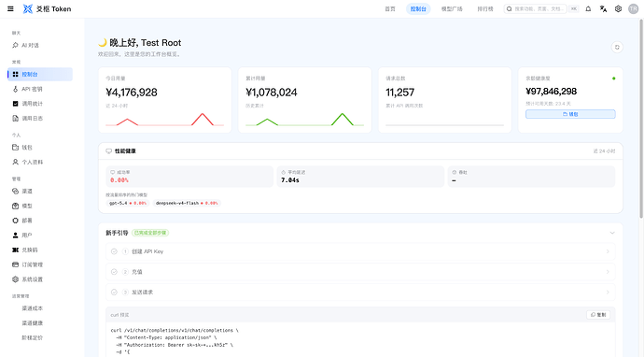The height and width of the screenshot is (357, 644).
Task: Click the search input in top bar
Action: (x=535, y=8)
